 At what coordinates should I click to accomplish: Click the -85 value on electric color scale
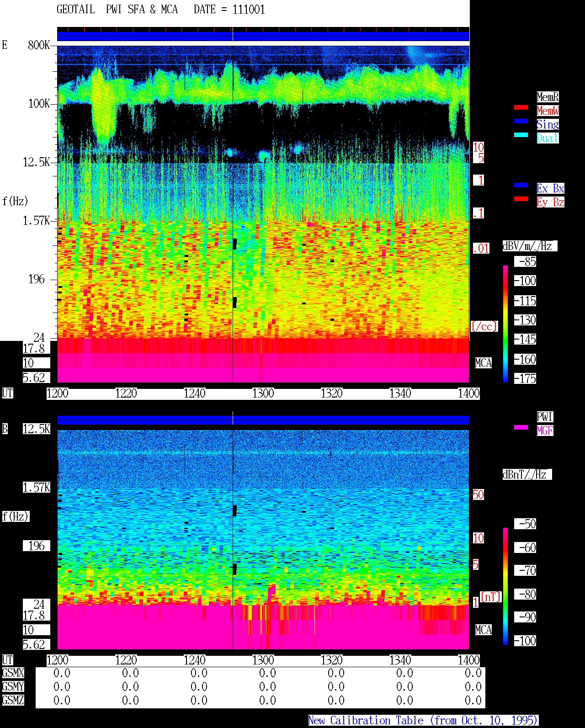point(526,261)
